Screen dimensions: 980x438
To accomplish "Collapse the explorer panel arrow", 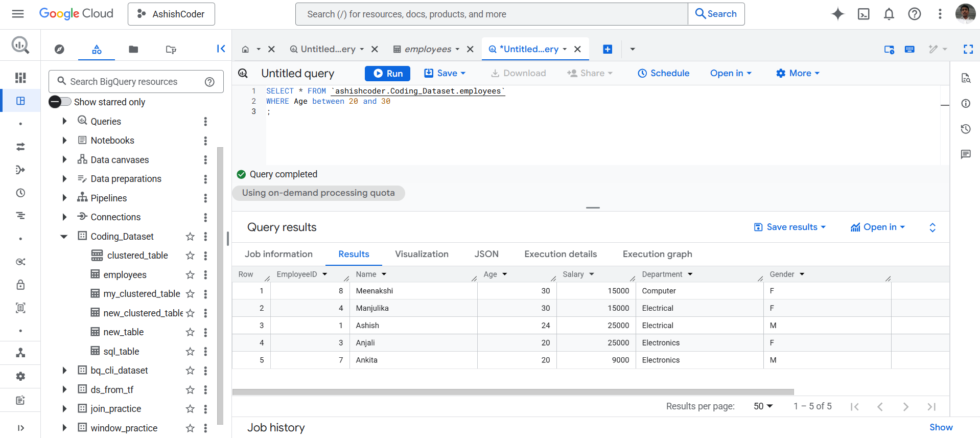I will pos(221,49).
